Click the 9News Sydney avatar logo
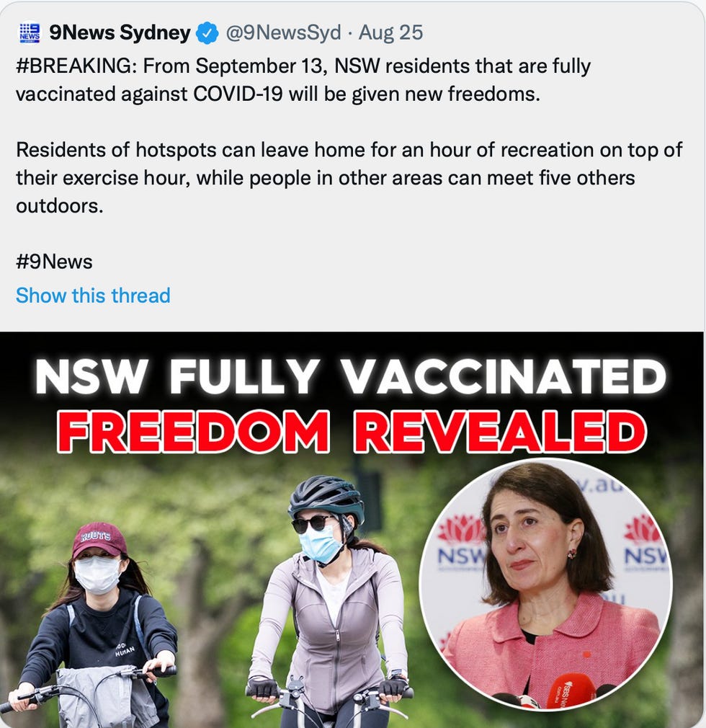The height and width of the screenshot is (728, 706). point(30,32)
